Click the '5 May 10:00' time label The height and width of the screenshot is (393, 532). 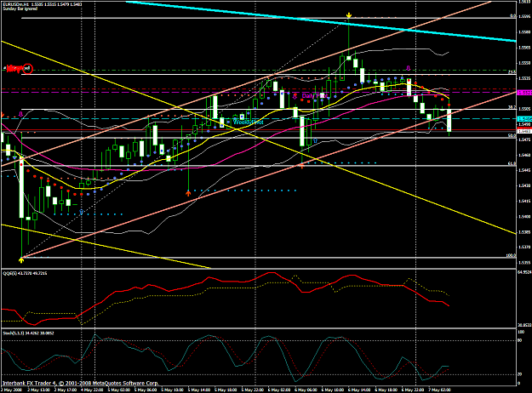(172, 390)
